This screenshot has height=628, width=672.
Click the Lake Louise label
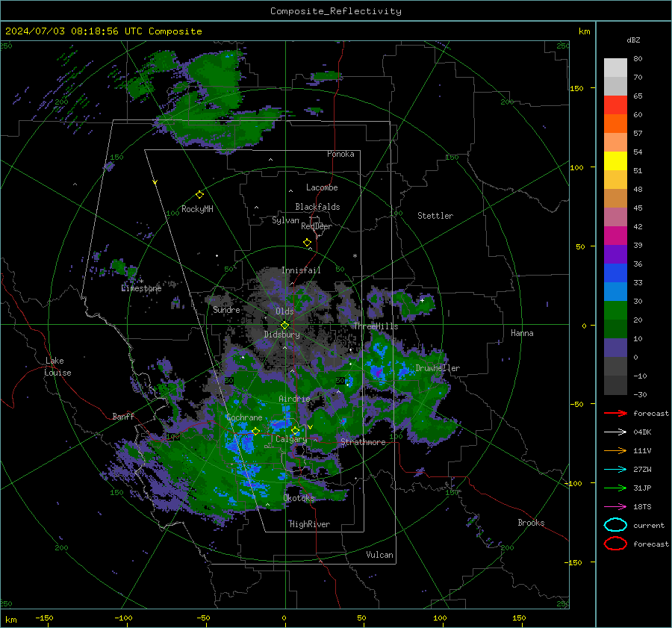click(x=58, y=367)
